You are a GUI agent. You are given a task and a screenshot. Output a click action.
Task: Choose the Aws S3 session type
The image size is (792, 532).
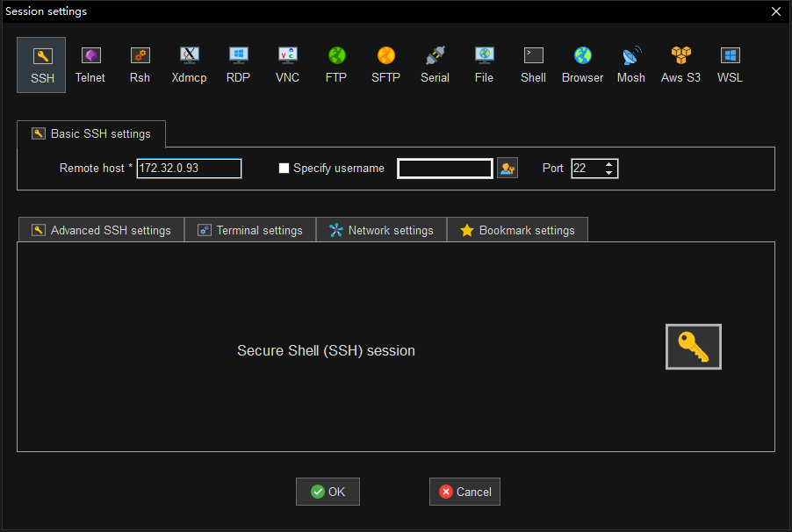(680, 65)
